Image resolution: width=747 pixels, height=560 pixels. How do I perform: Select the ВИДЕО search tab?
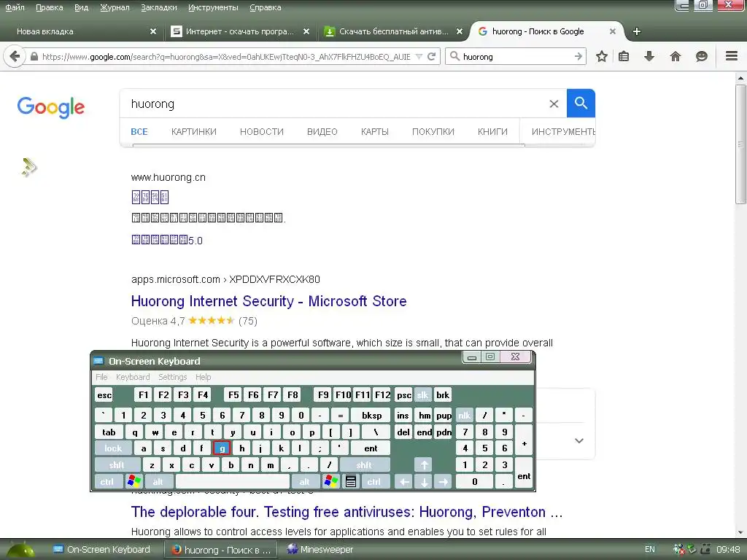(322, 132)
